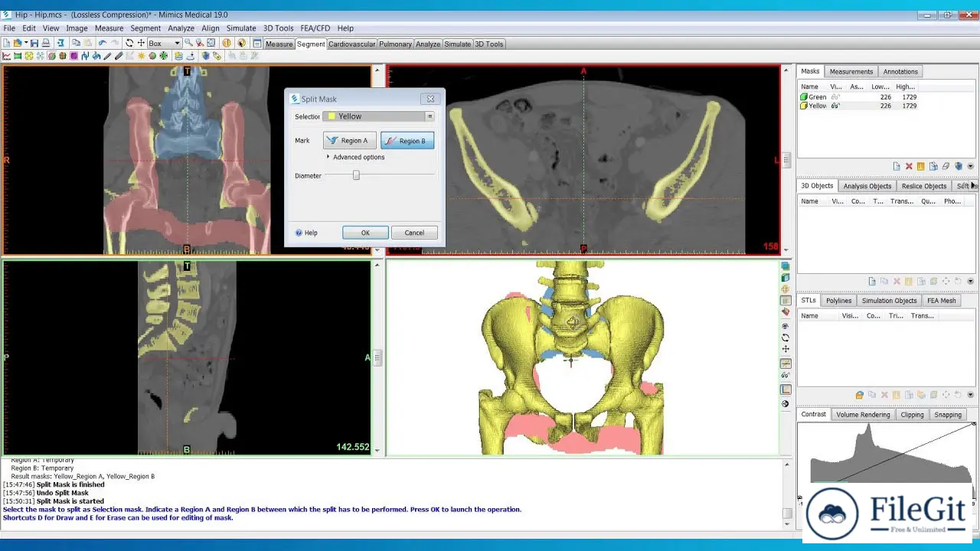This screenshot has width=980, height=551.
Task: Click OK in Split Mask dialog
Action: (x=365, y=233)
